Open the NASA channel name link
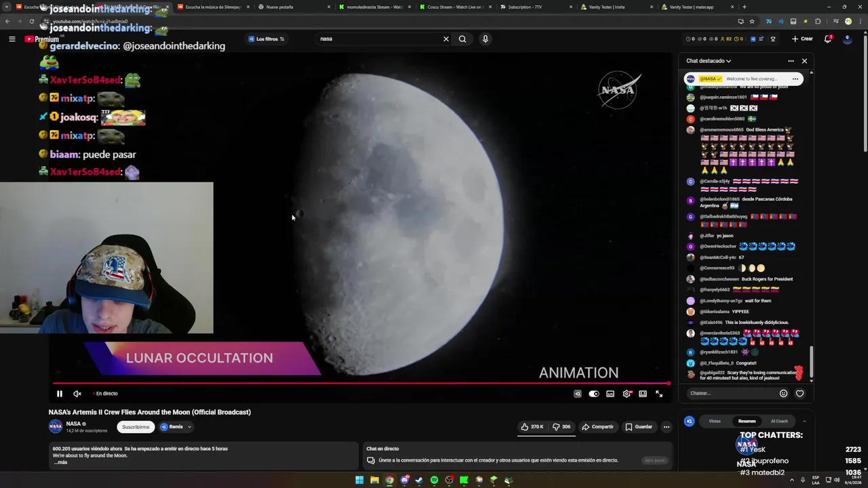Screen dimensions: 868x488 pos(73,424)
